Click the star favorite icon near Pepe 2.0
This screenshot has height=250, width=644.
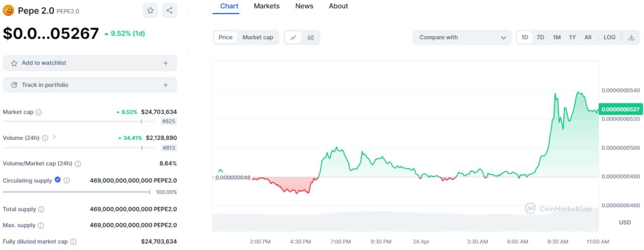point(150,10)
